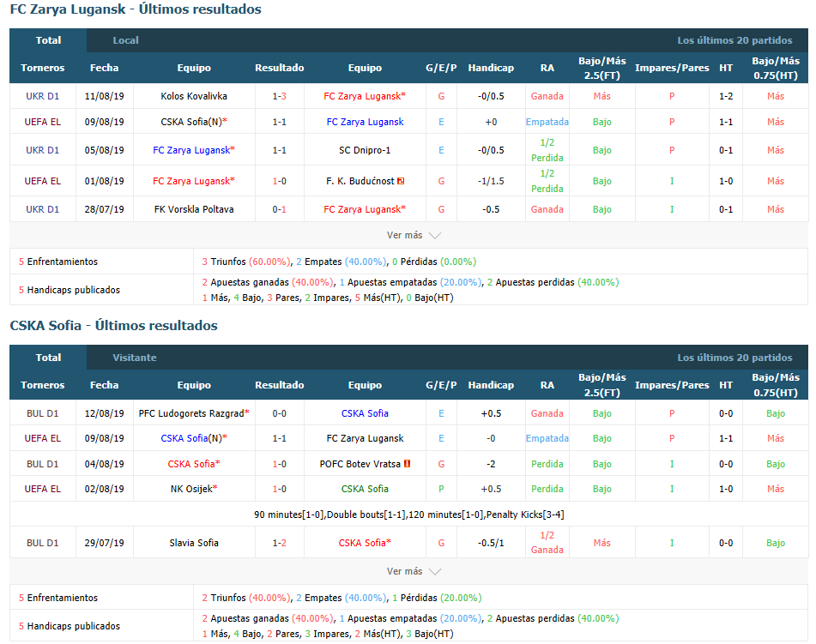The image size is (816, 644).
Task: Click BUL D1 in the 29/07/19 row
Action: pyautogui.click(x=43, y=543)
